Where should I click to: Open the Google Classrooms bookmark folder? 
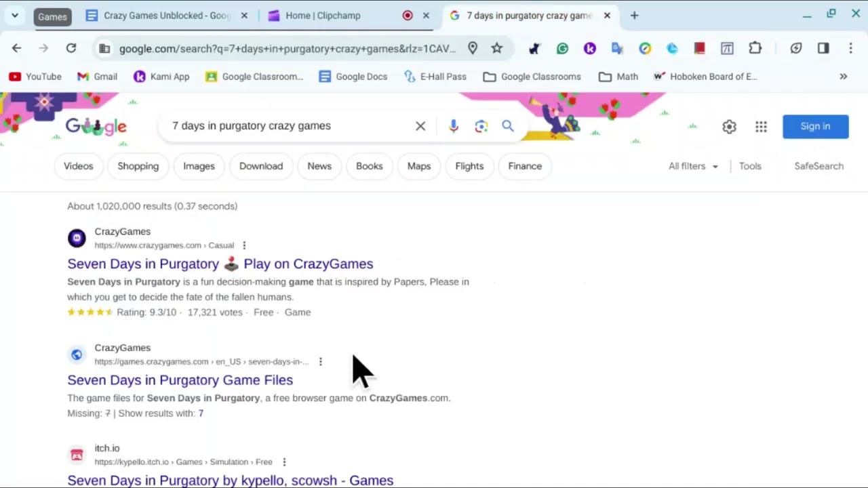point(532,77)
